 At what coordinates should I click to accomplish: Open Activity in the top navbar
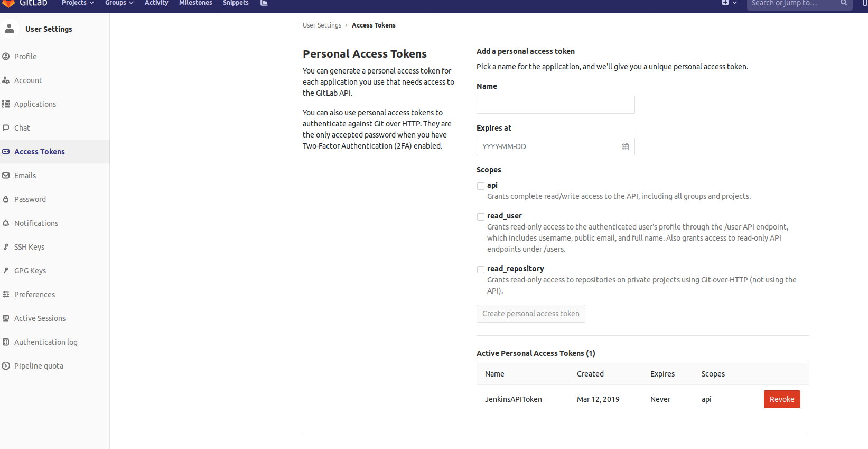click(156, 3)
